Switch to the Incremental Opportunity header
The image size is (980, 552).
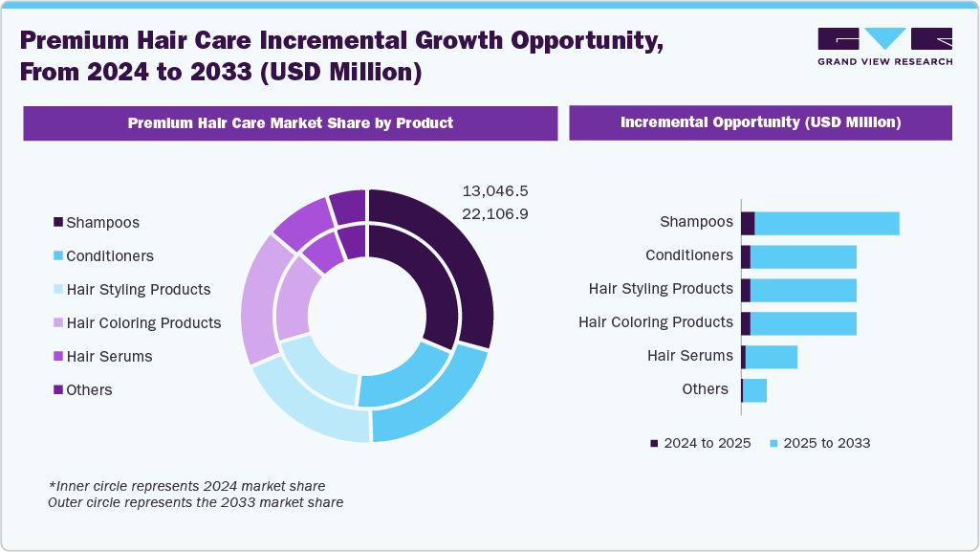tap(761, 122)
